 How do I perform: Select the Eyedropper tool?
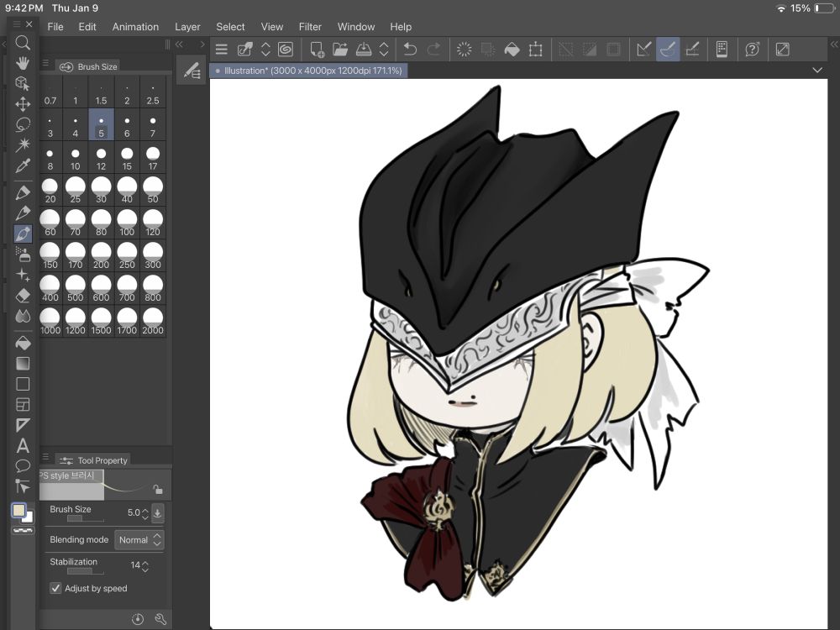pos(23,165)
